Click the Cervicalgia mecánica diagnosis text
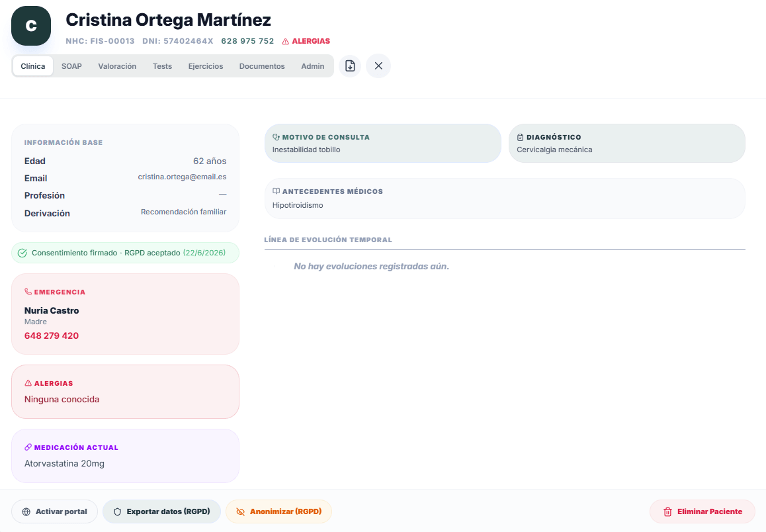Viewport: 766px width, 532px height. (x=554, y=150)
